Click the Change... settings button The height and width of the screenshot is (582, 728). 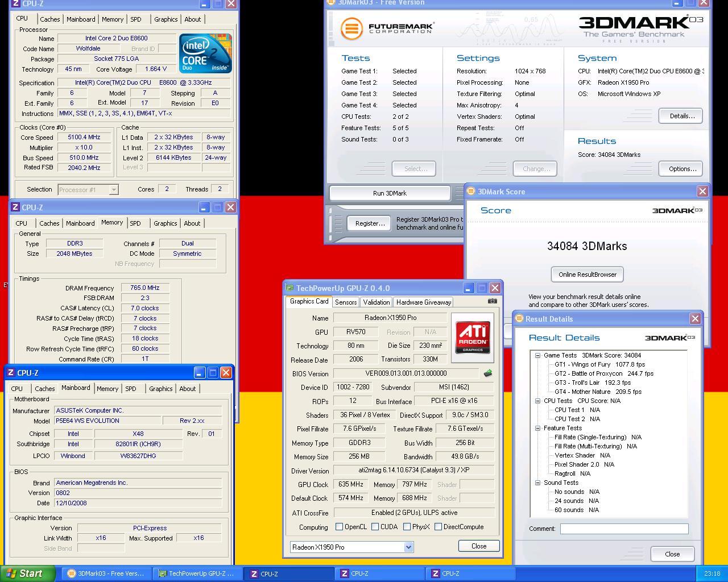pos(536,169)
